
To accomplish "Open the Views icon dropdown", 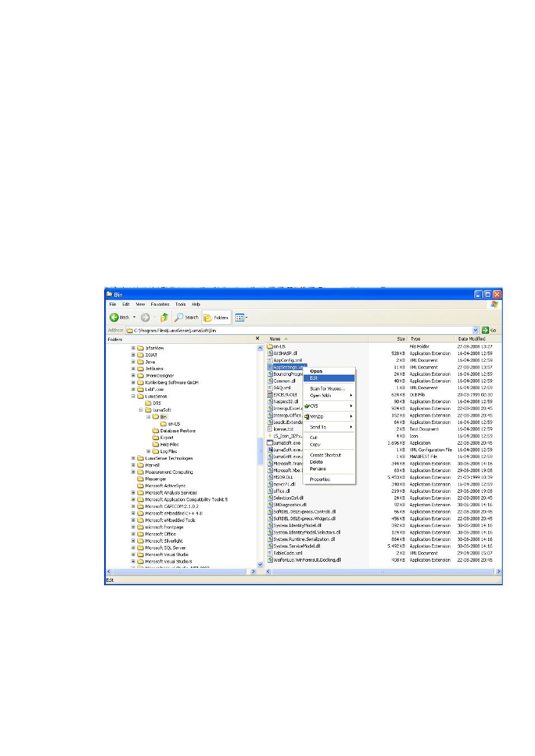I will click(241, 318).
